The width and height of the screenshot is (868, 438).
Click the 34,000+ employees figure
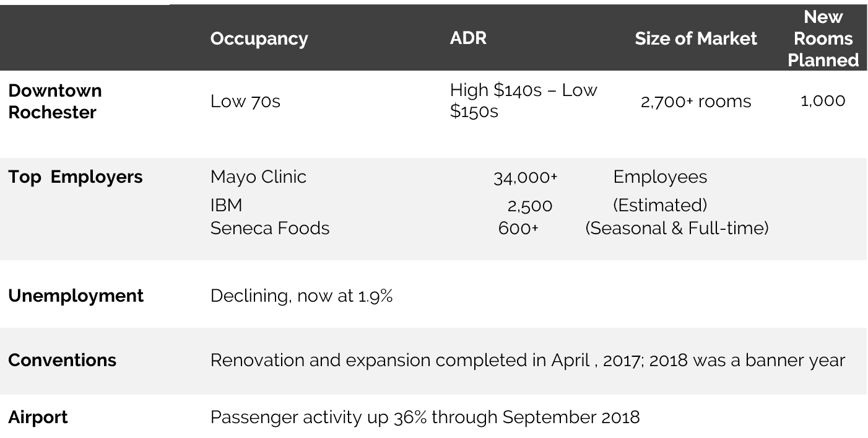[x=526, y=178]
